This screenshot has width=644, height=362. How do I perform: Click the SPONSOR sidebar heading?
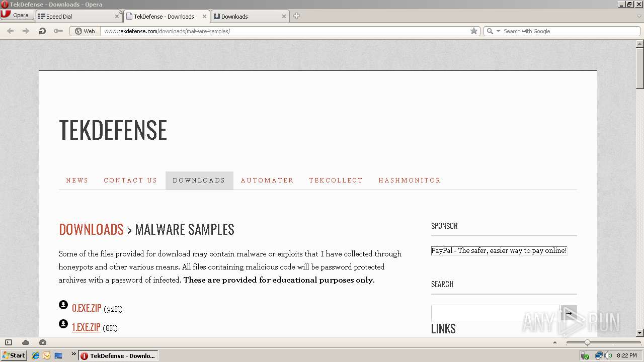point(444,226)
